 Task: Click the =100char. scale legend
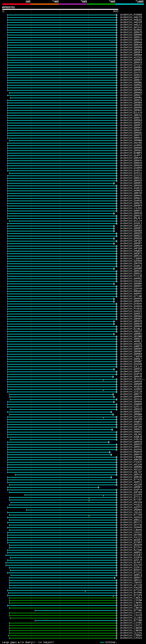click(108, 642)
